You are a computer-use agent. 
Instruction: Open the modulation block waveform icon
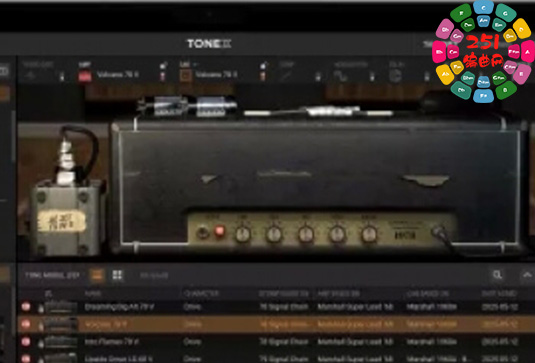pos(340,76)
